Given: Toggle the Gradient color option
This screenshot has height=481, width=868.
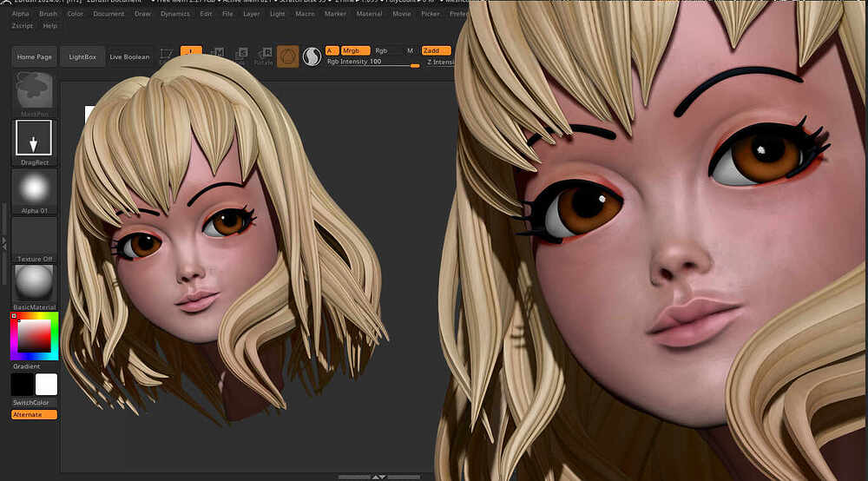Looking at the screenshot, I should [27, 366].
